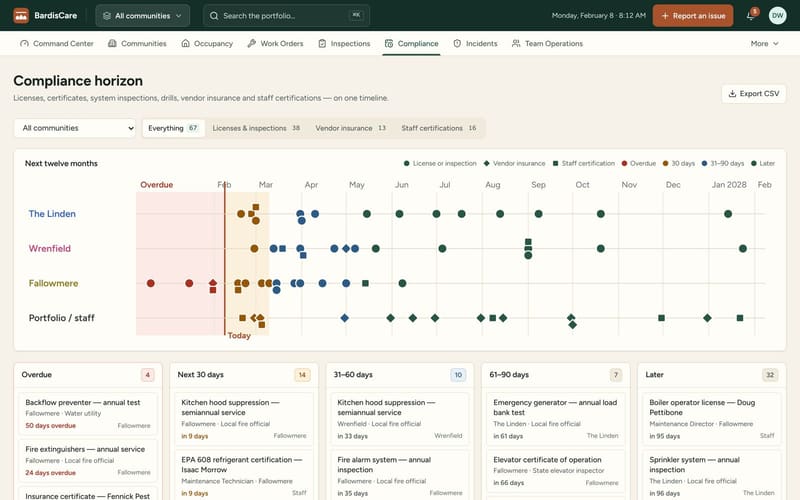Open The Linden community link

click(x=52, y=214)
